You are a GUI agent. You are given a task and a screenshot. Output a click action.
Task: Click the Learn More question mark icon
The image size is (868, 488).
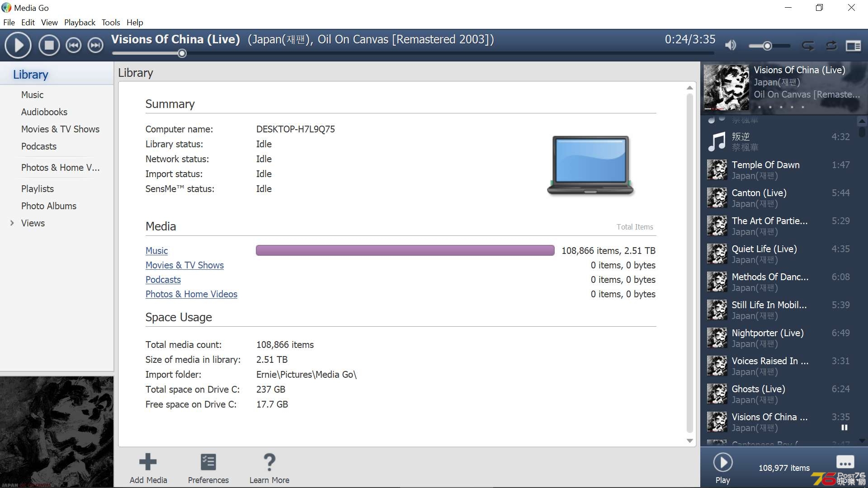[269, 462]
